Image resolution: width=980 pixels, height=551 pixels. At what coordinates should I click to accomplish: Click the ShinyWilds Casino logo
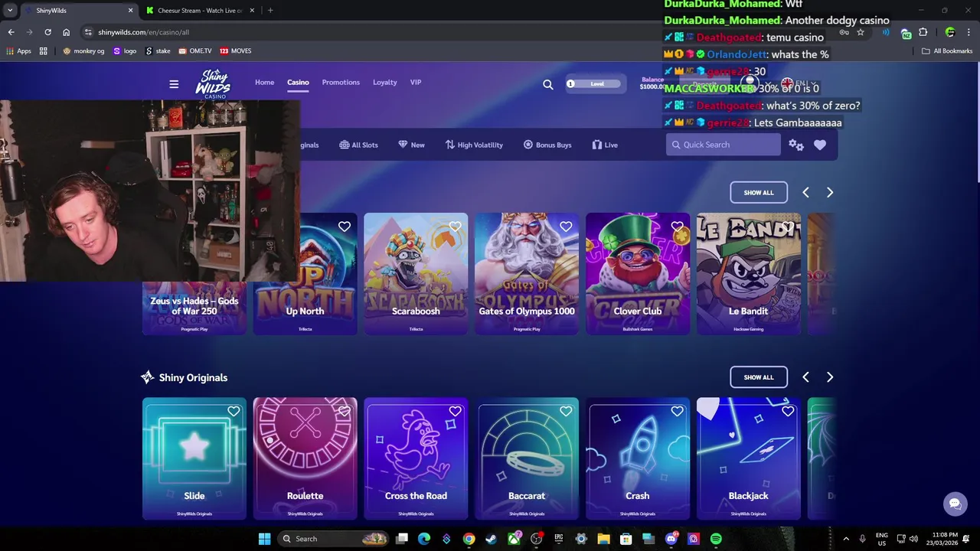pyautogui.click(x=212, y=83)
